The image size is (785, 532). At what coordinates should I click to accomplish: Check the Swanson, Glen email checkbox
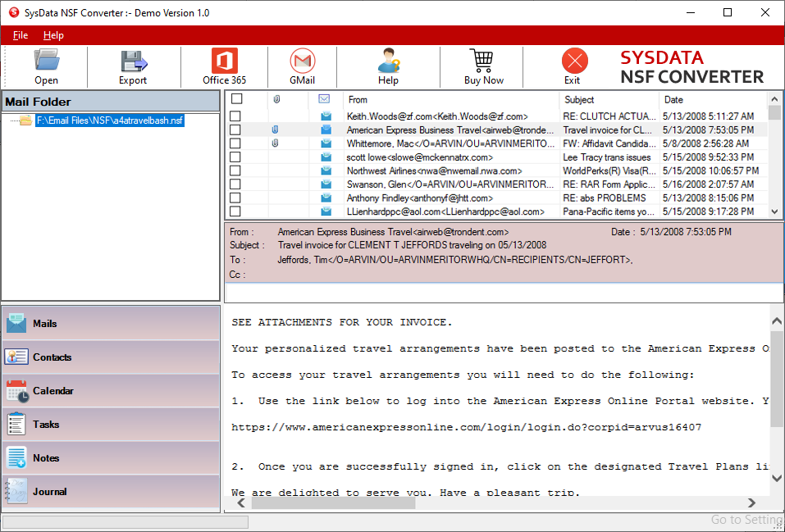(x=235, y=184)
